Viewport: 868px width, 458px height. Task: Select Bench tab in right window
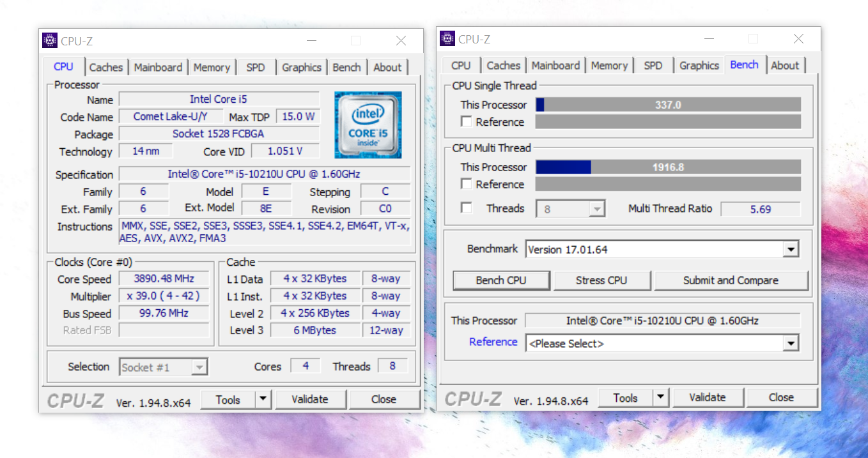pos(745,65)
